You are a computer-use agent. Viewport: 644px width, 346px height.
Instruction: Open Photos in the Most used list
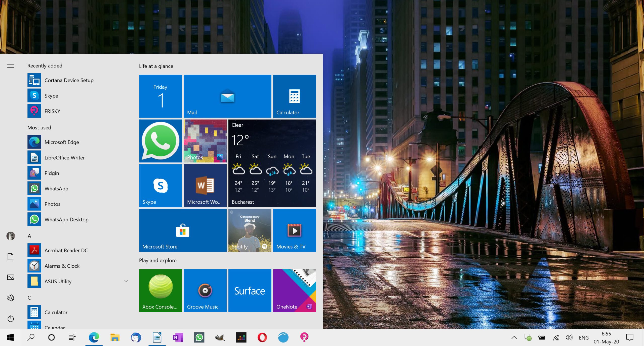(x=78, y=204)
